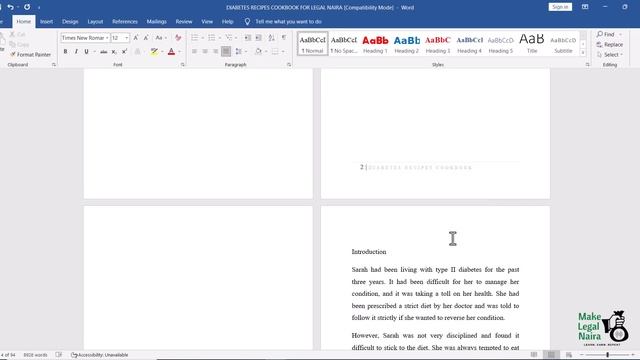Click the Shading paint bucket icon

tap(258, 51)
